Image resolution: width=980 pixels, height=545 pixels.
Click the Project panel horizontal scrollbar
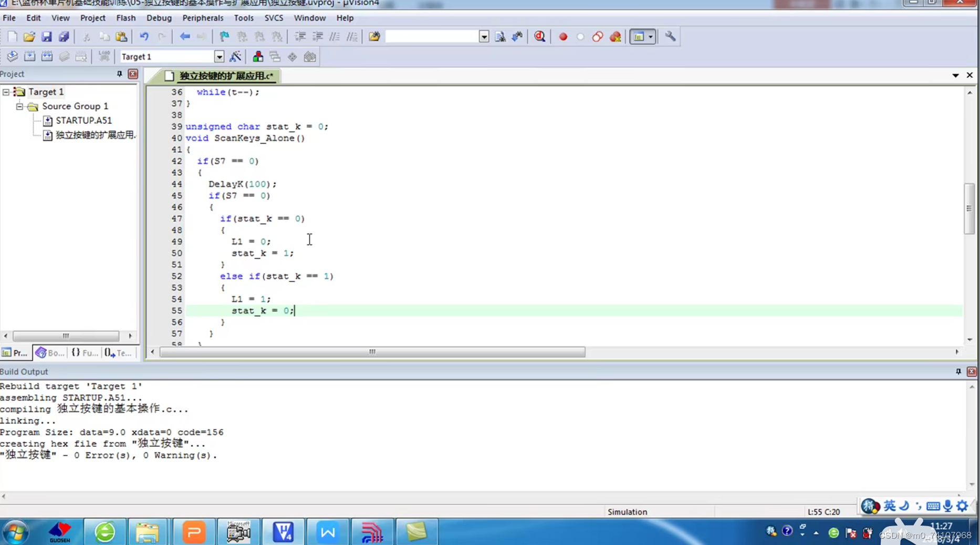point(66,336)
